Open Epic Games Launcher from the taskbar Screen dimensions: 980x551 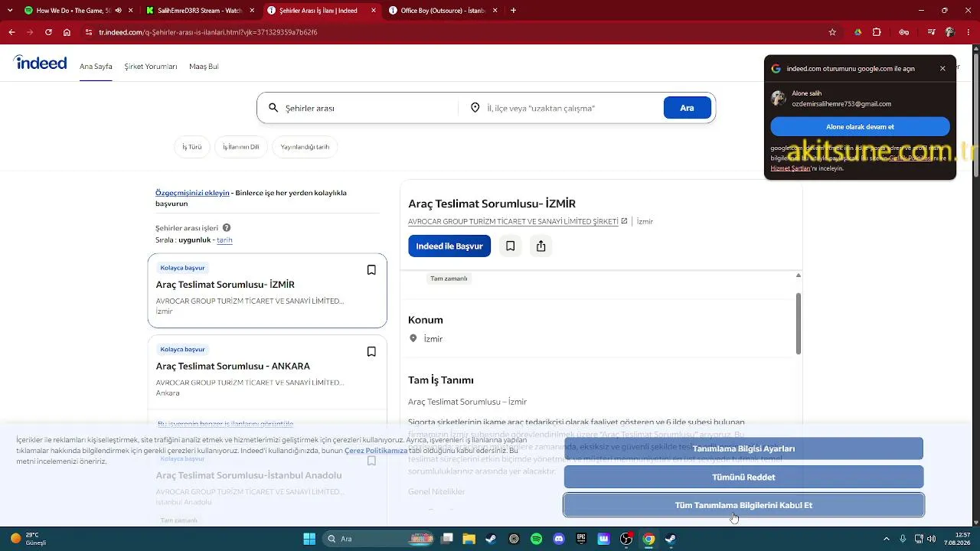pyautogui.click(x=581, y=539)
